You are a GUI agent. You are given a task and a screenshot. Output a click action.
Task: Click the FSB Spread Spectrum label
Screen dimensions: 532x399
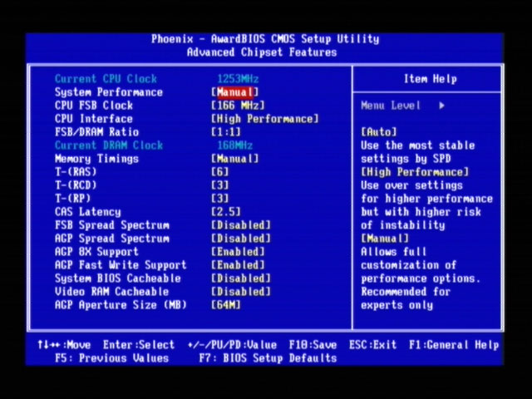pyautogui.click(x=112, y=225)
